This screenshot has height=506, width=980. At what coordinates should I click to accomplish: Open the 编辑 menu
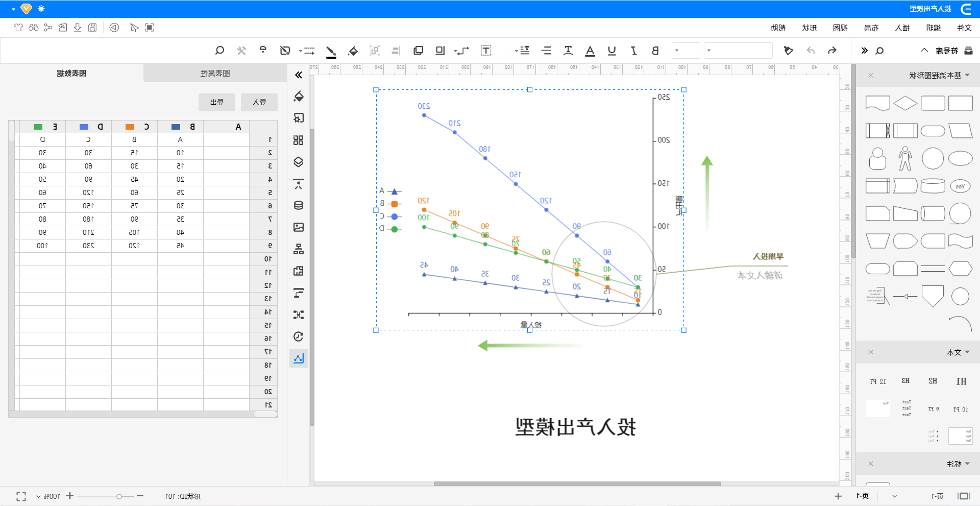pos(933,28)
